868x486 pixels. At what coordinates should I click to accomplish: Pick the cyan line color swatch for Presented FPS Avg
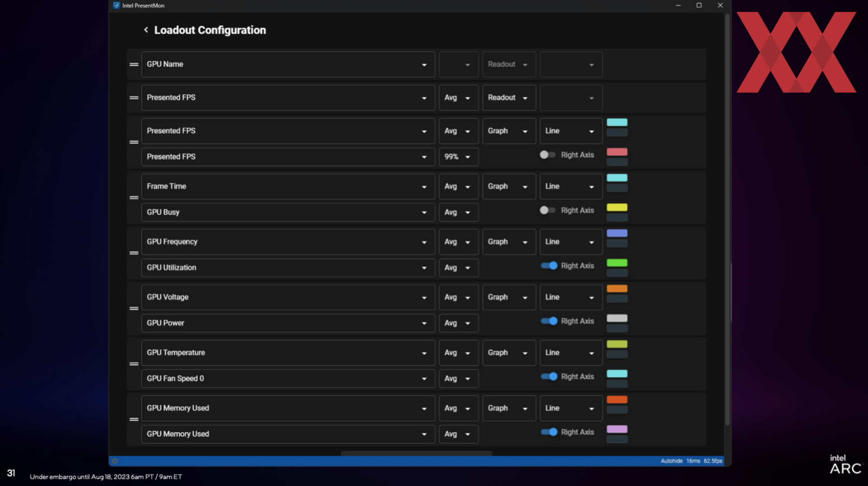pyautogui.click(x=617, y=122)
